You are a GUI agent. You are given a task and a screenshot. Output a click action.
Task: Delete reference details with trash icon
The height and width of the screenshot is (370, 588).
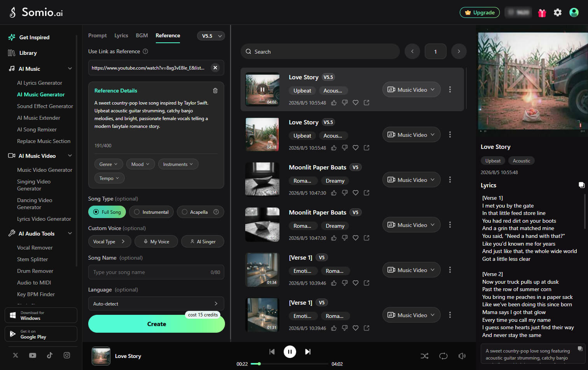tap(215, 91)
